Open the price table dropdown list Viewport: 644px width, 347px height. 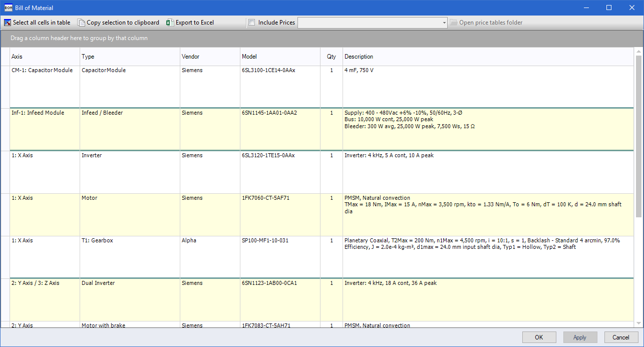[x=444, y=23]
